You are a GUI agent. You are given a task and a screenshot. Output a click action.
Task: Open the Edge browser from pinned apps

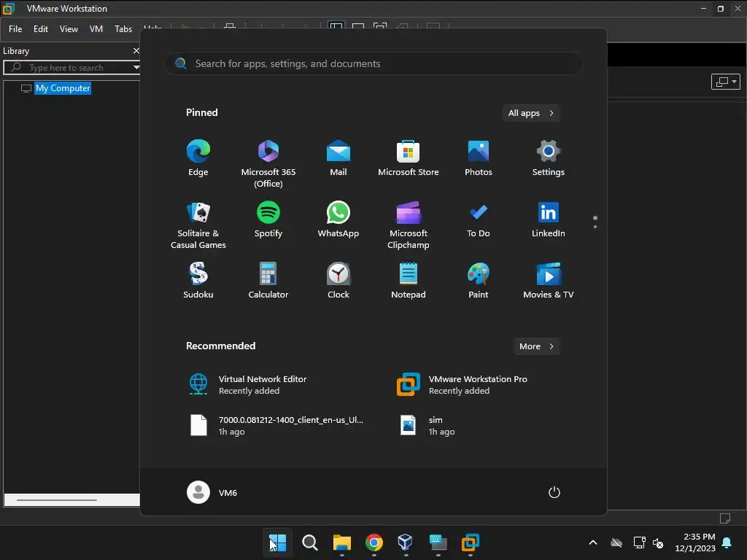pyautogui.click(x=198, y=158)
